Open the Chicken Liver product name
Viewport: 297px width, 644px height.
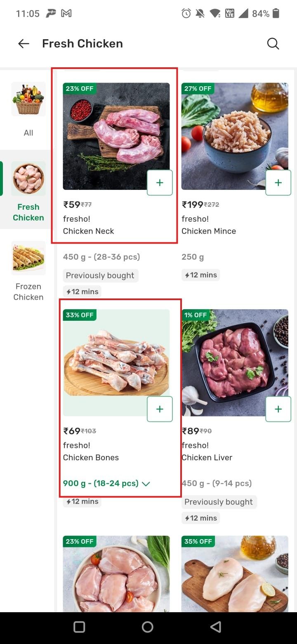[207, 457]
